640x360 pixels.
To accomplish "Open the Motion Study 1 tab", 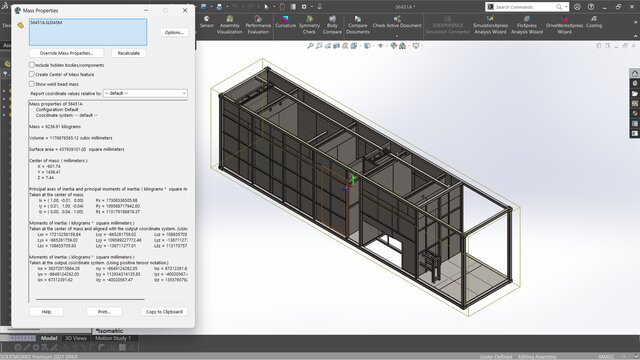I will (x=113, y=338).
